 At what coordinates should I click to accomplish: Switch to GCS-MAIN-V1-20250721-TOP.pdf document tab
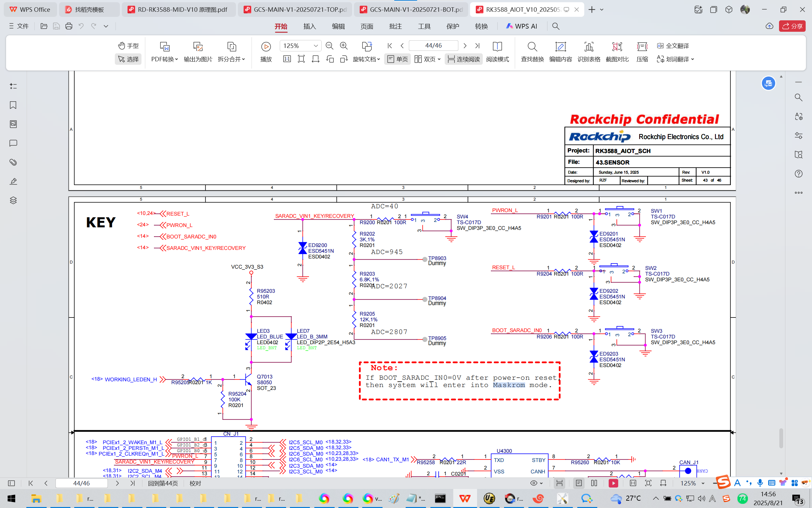click(295, 10)
